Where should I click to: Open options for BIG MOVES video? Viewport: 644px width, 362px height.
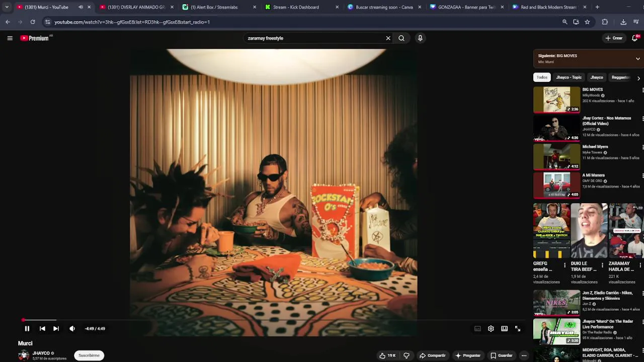tap(642, 90)
